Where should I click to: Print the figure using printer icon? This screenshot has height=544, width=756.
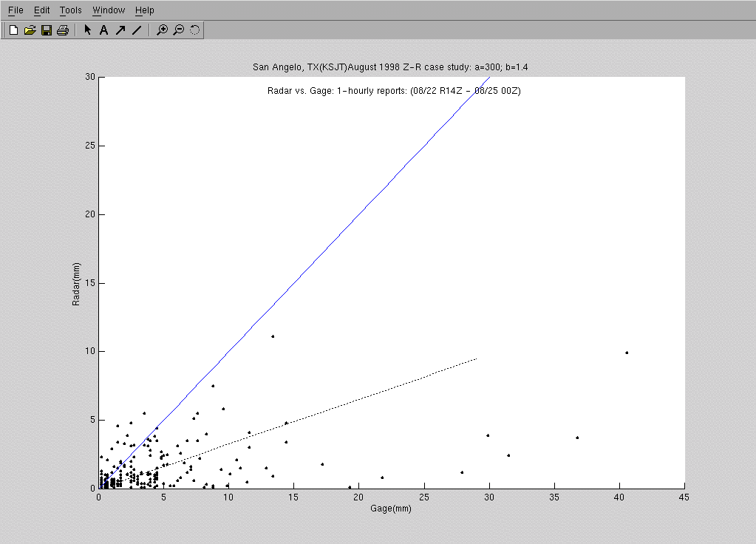pyautogui.click(x=63, y=30)
